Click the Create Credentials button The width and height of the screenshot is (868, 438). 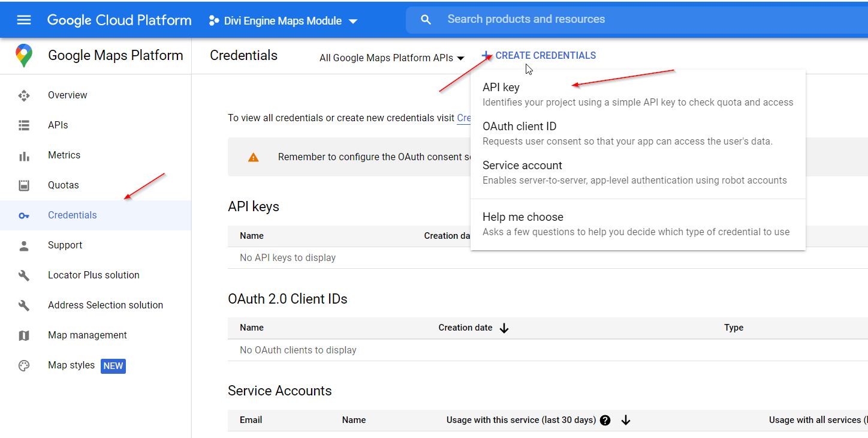(539, 56)
